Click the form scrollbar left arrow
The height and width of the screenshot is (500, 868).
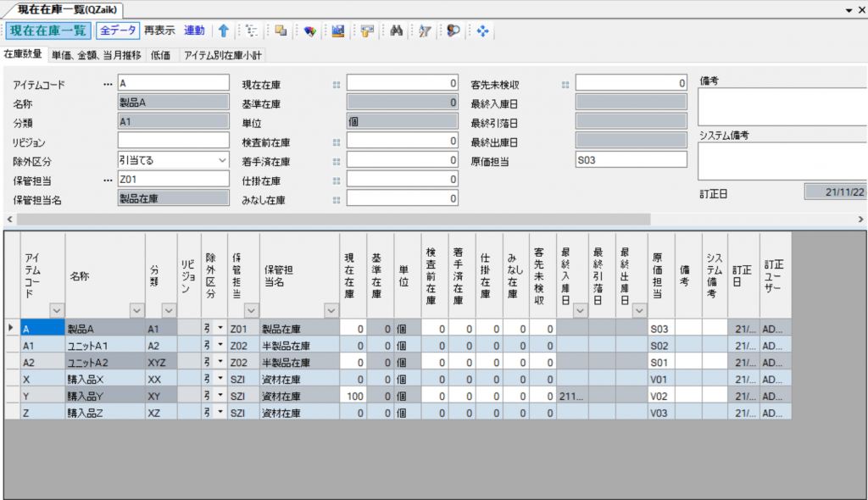9,219
